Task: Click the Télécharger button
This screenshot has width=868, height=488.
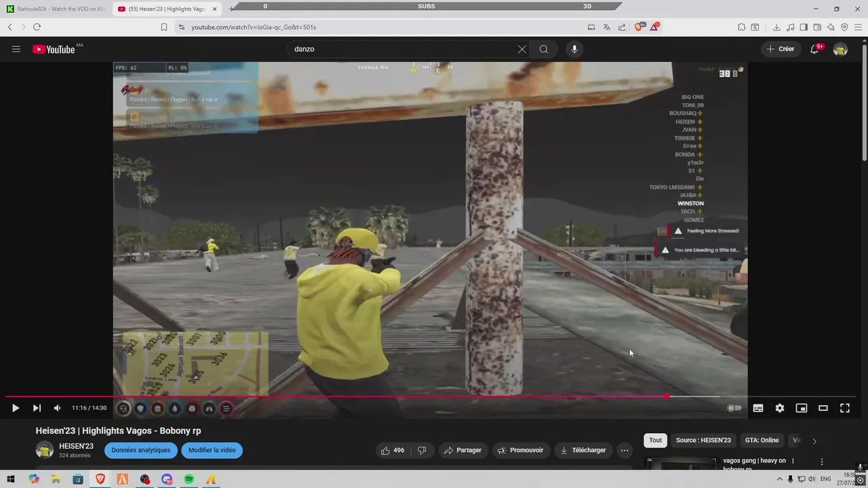Action: pyautogui.click(x=583, y=450)
